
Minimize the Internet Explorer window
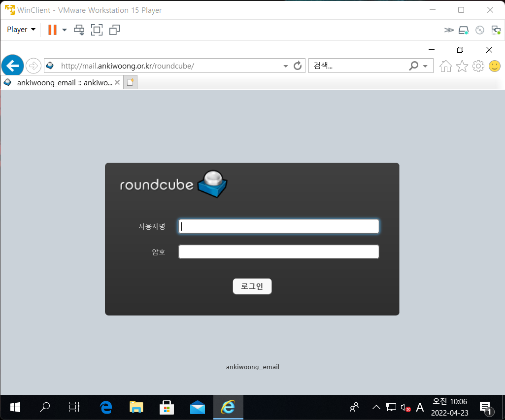[x=432, y=50]
